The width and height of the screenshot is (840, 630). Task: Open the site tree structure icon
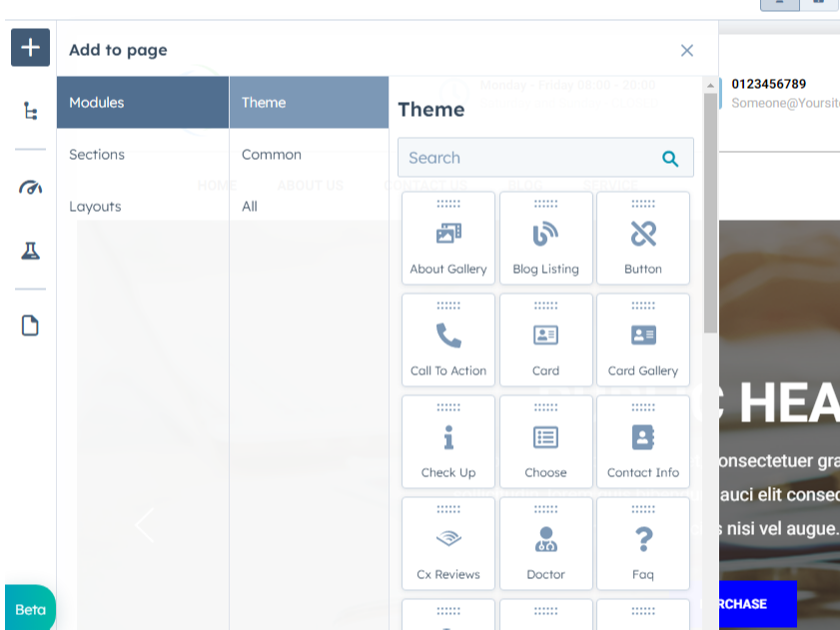point(30,111)
